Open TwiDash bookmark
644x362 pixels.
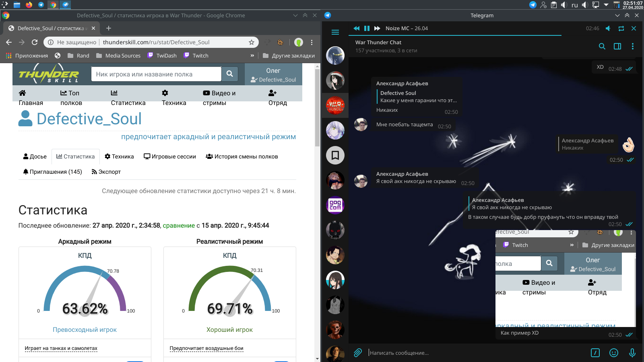point(162,56)
